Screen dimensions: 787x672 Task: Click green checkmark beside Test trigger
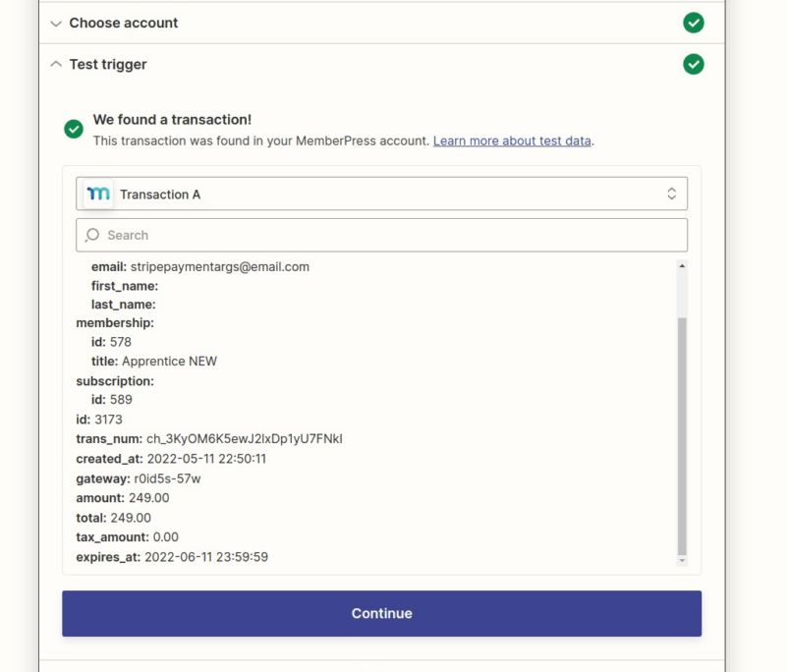(x=693, y=64)
